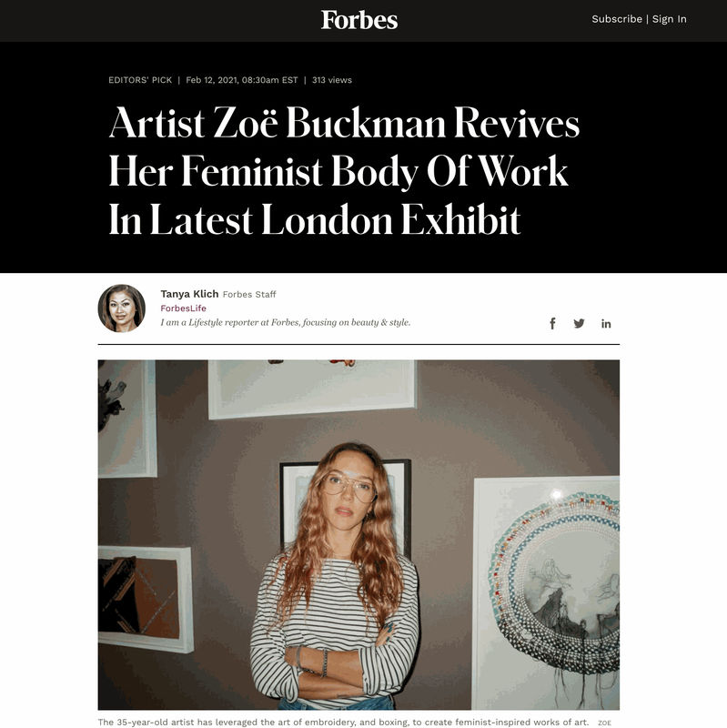Image resolution: width=727 pixels, height=728 pixels.
Task: Open Forbes homepage via the logo
Action: point(362,19)
